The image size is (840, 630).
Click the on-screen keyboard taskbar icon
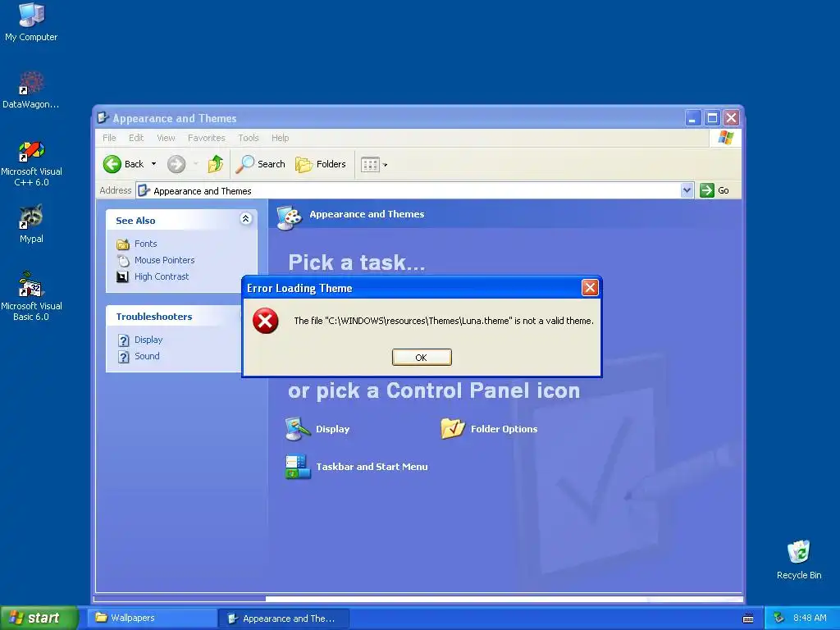748,619
